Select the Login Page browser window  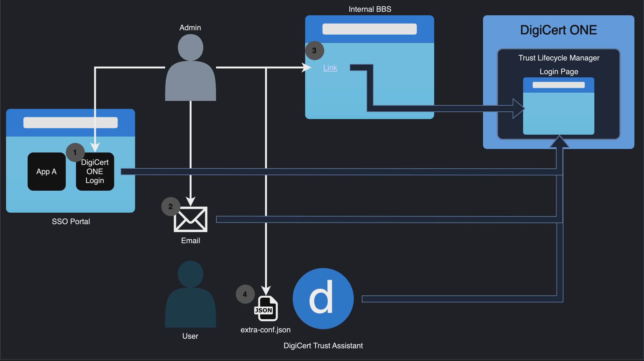coord(559,106)
